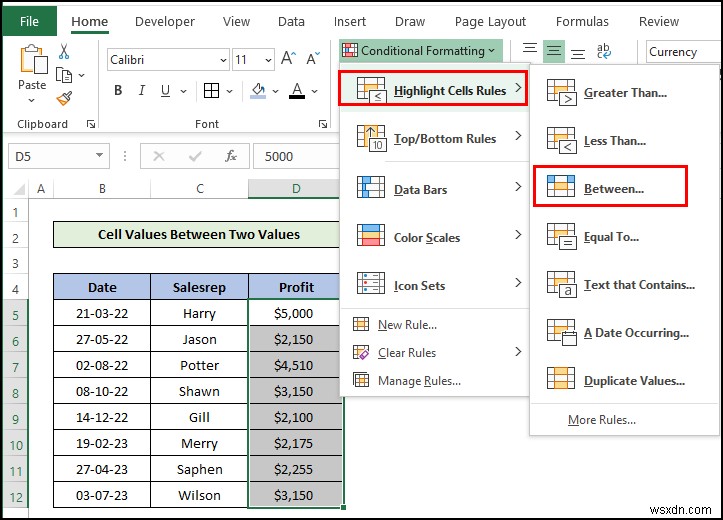This screenshot has width=723, height=520.
Task: Expand the Borders dropdown arrow
Action: pyautogui.click(x=230, y=91)
